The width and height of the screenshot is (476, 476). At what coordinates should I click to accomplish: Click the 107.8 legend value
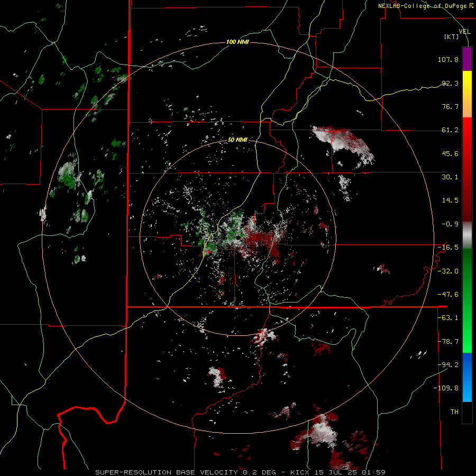pyautogui.click(x=448, y=59)
